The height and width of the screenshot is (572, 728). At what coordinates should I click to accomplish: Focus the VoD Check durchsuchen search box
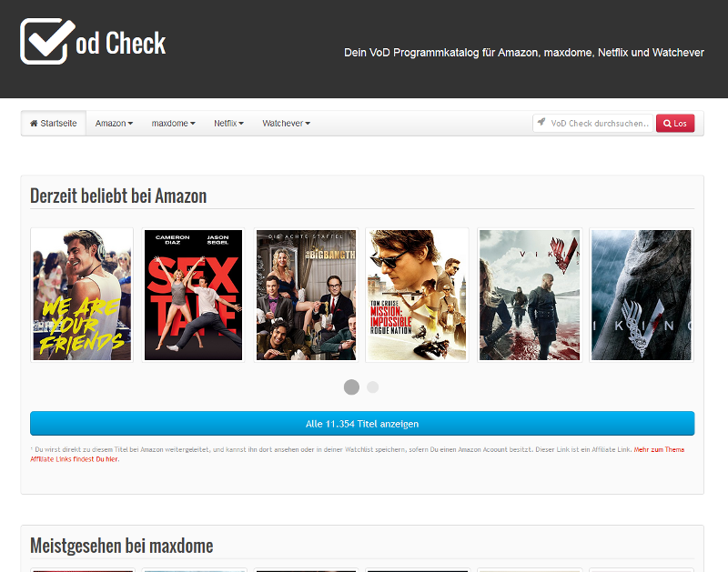593,124
